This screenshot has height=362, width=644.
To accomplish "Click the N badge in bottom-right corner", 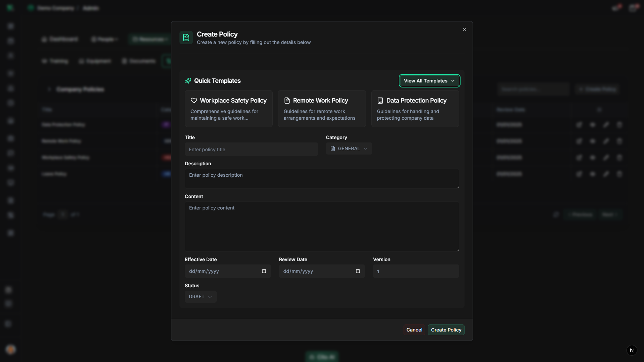I will tap(632, 350).
